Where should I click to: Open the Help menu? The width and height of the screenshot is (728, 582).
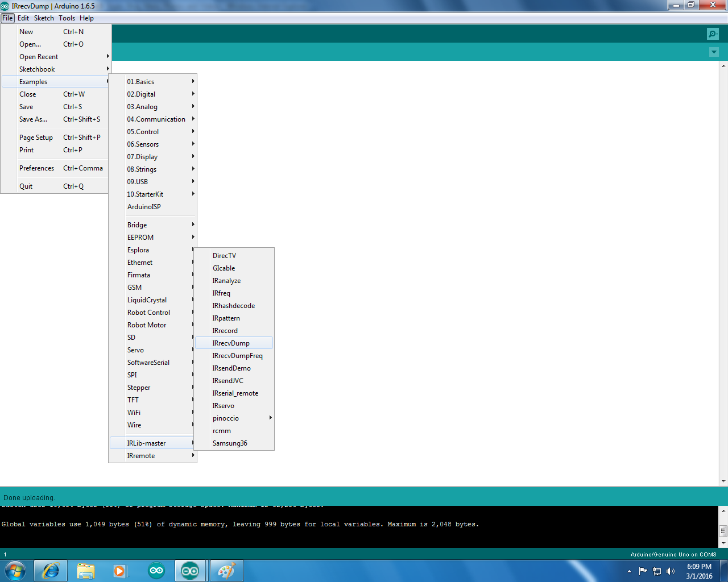tap(86, 18)
